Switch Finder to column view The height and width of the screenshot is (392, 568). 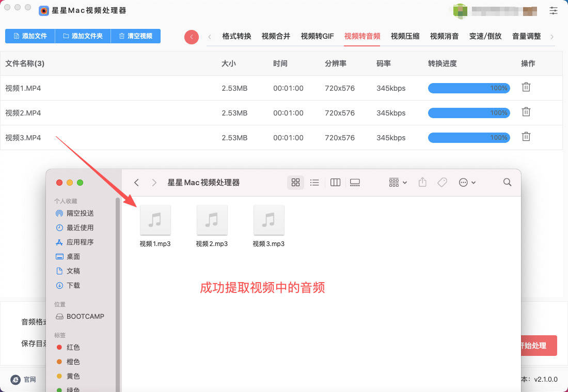[x=335, y=183]
